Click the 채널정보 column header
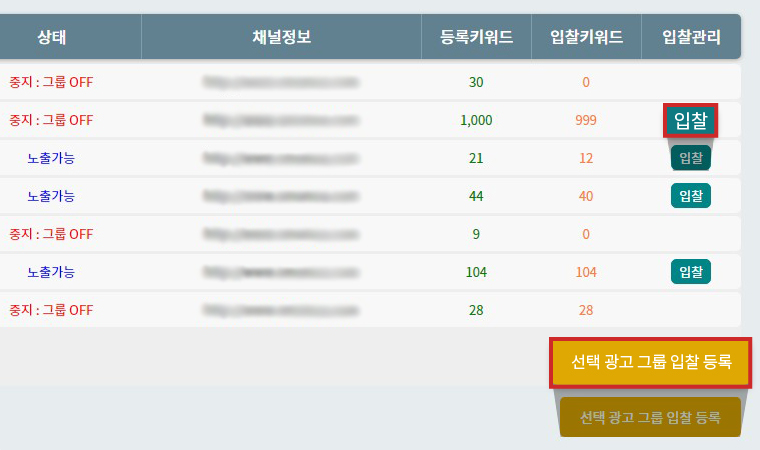The width and height of the screenshot is (760, 450). [x=281, y=37]
